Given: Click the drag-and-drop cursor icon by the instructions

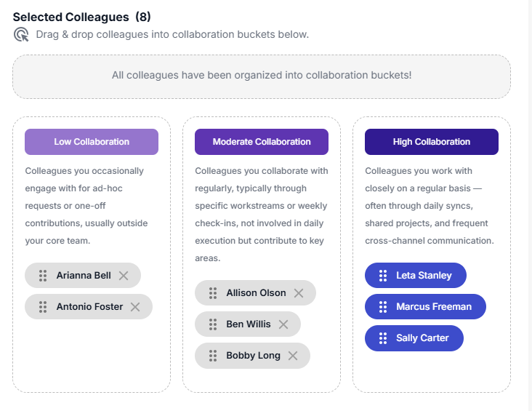Looking at the screenshot, I should click(x=22, y=35).
